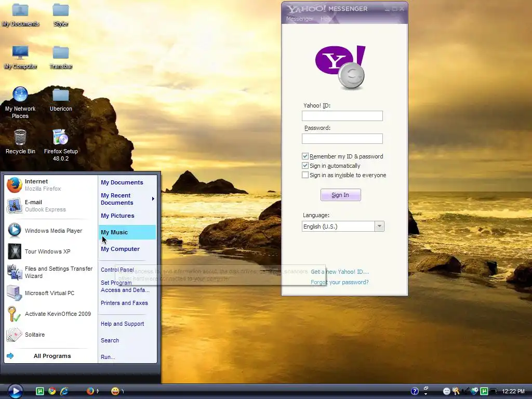Launch uTorrent from quick launch bar
Screen dimensions: 532x399
(40, 391)
